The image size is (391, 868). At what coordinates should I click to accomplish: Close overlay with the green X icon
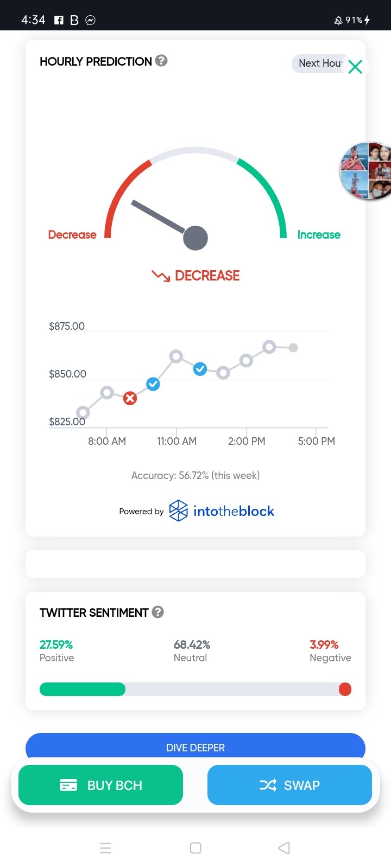click(355, 67)
